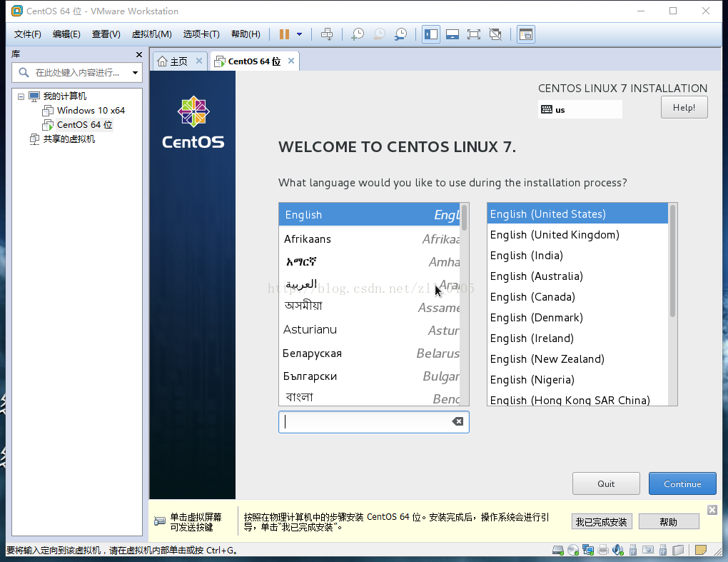Click the Send Ctrl+Alt+Del toolbar icon
Image resolution: width=728 pixels, height=562 pixels.
coord(327,34)
